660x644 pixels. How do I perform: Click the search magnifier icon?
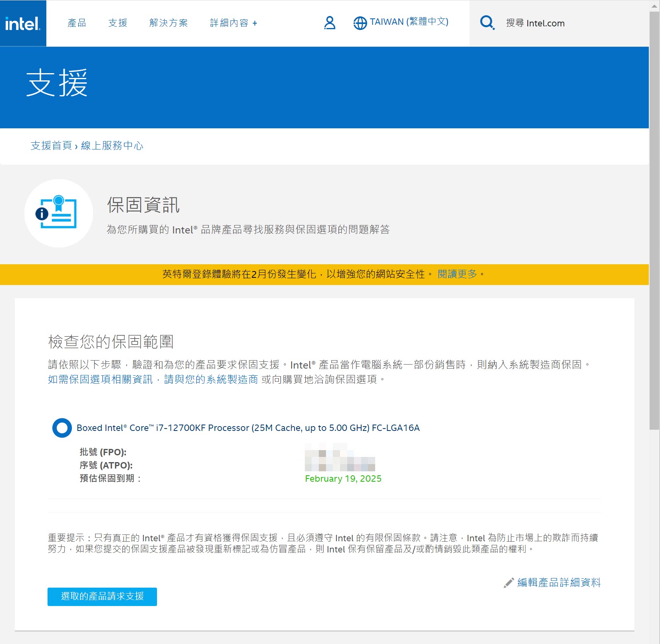click(x=487, y=23)
